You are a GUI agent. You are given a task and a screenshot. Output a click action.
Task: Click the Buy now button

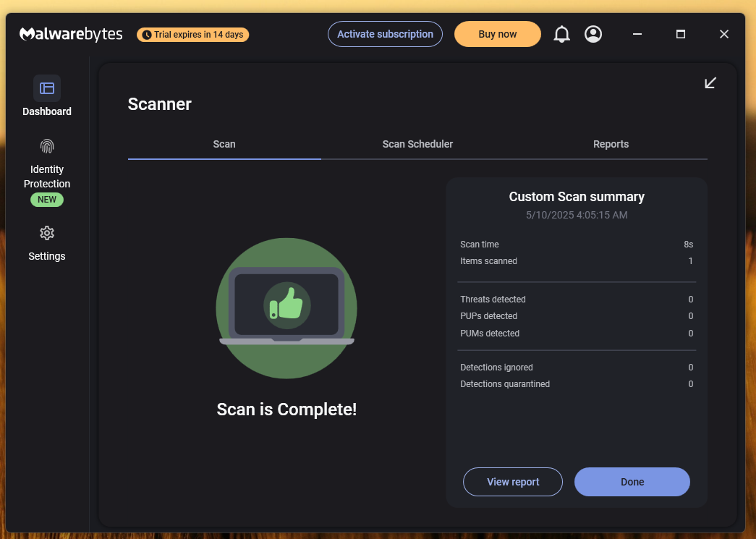(x=498, y=34)
